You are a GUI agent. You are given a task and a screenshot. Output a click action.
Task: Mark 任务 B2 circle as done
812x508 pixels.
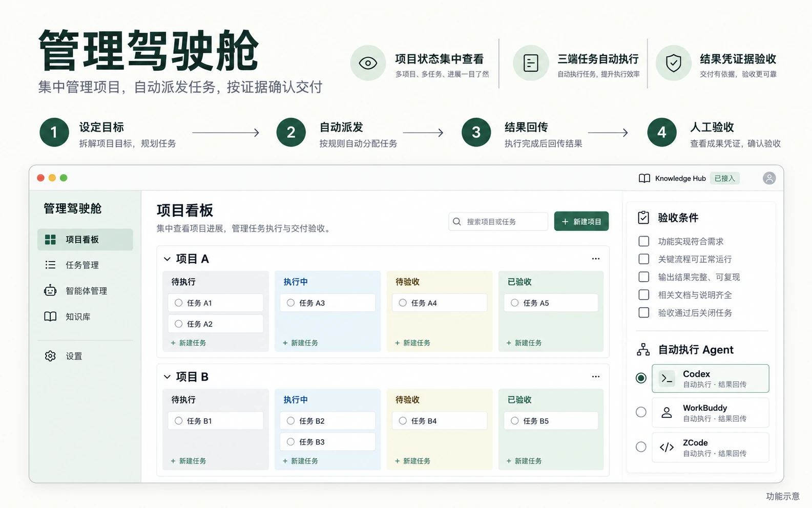291,421
